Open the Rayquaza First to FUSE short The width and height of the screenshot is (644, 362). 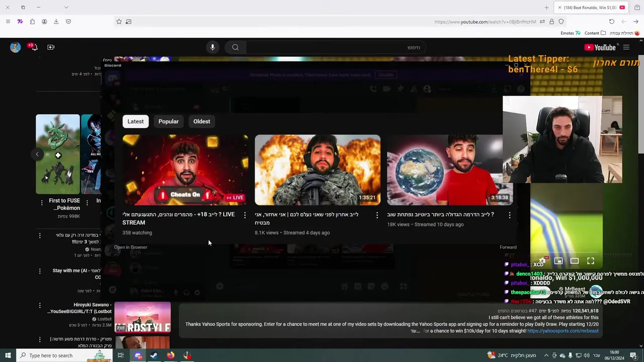point(58,154)
